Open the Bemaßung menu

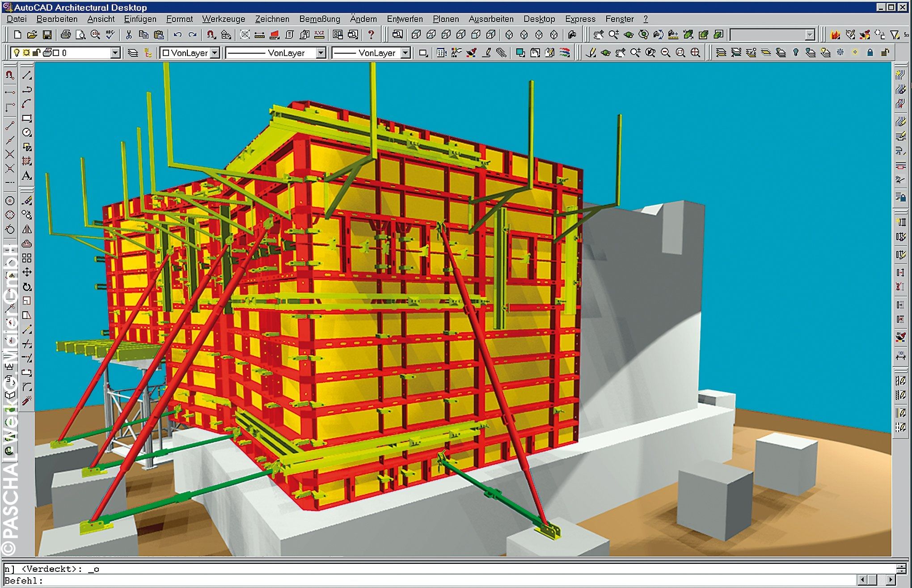[320, 19]
